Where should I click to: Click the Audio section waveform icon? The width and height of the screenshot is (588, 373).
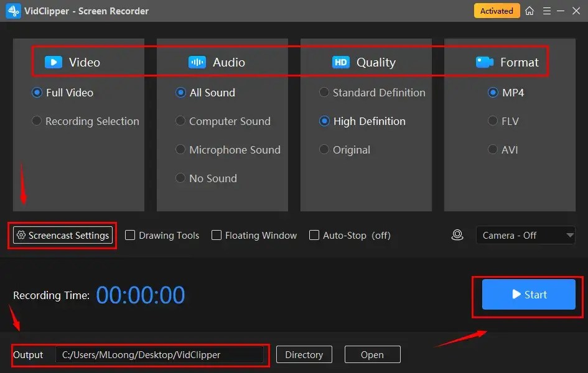[197, 62]
